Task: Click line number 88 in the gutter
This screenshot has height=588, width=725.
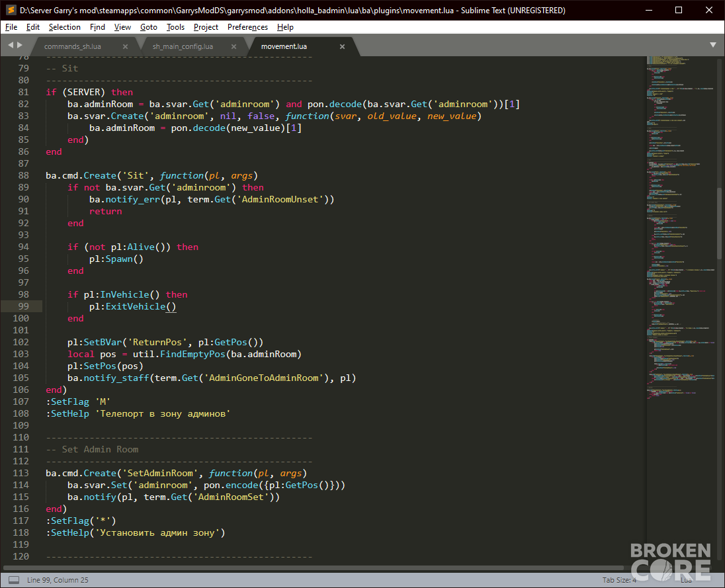Action: pyautogui.click(x=23, y=175)
